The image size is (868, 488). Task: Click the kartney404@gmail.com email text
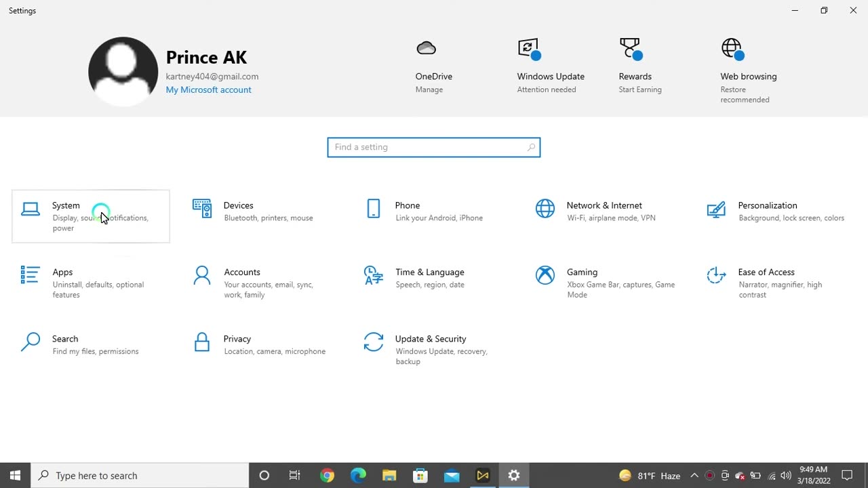[212, 77]
